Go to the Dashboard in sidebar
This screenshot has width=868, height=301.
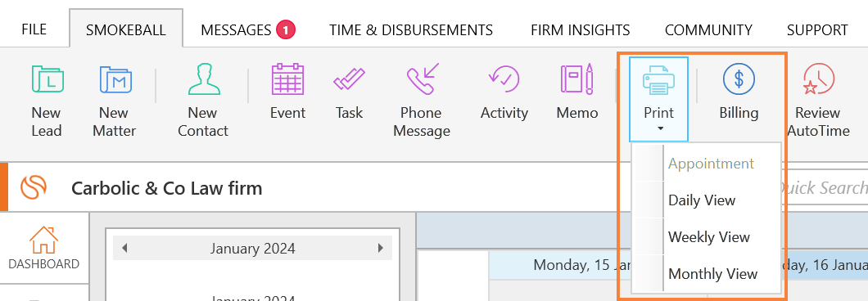pos(43,249)
